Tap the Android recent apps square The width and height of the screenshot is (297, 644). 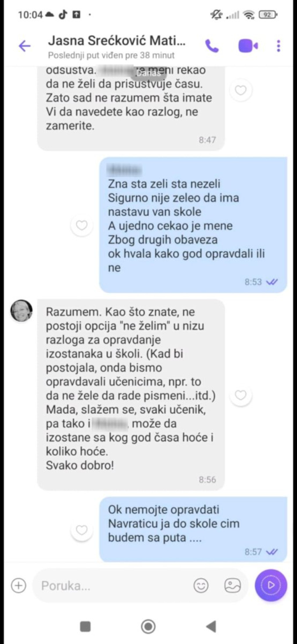[x=85, y=627]
